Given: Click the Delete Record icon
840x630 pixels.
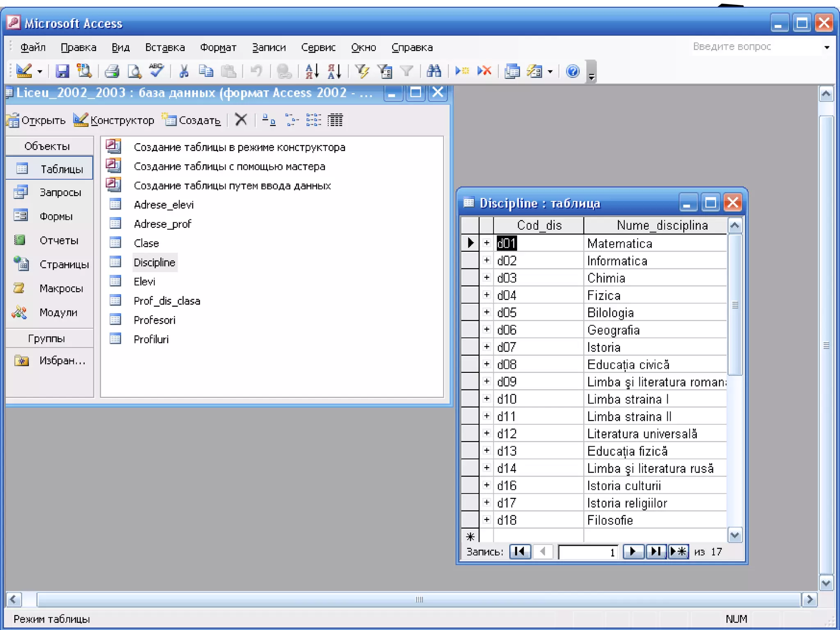Looking at the screenshot, I should 484,71.
